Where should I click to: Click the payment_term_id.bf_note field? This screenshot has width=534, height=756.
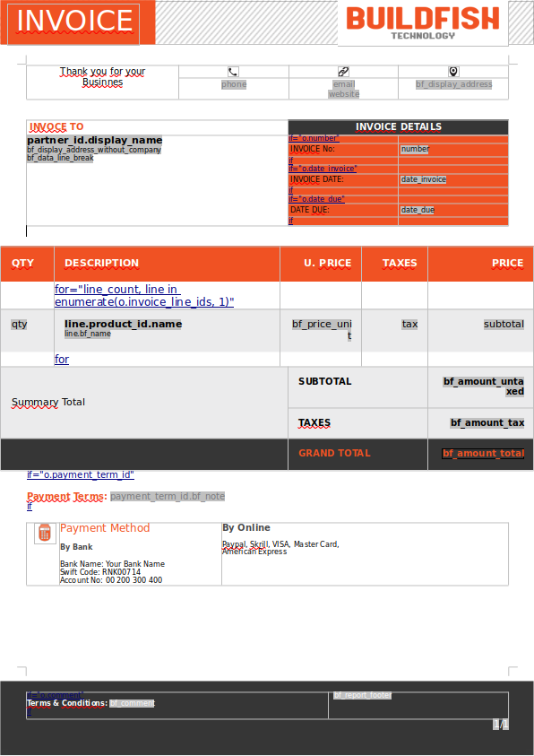point(168,496)
